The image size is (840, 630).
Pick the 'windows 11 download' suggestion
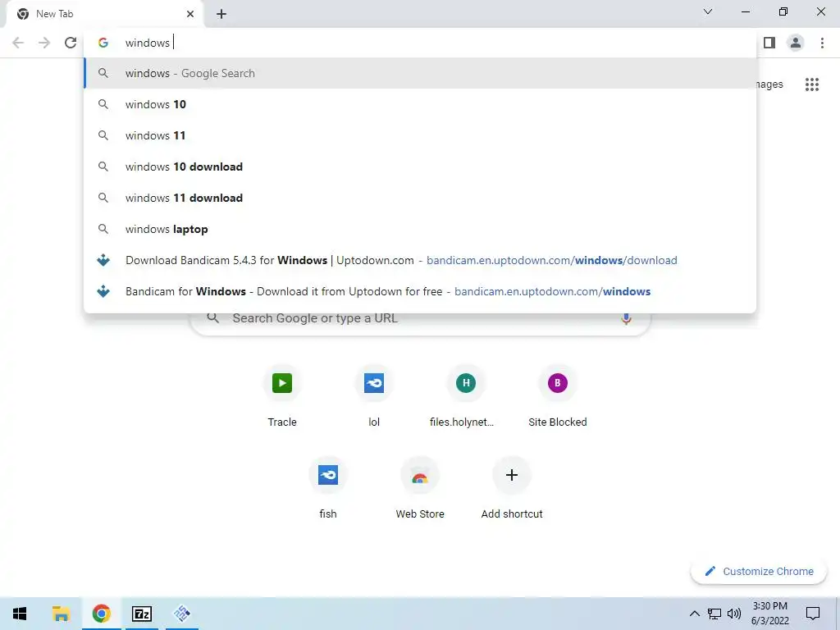click(x=420, y=198)
